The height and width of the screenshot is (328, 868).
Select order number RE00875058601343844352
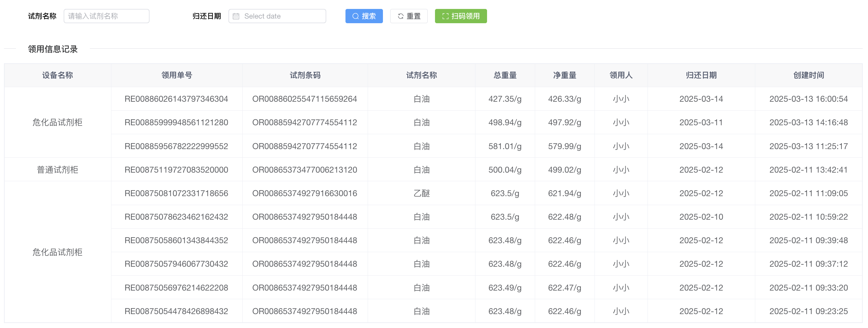(176, 241)
